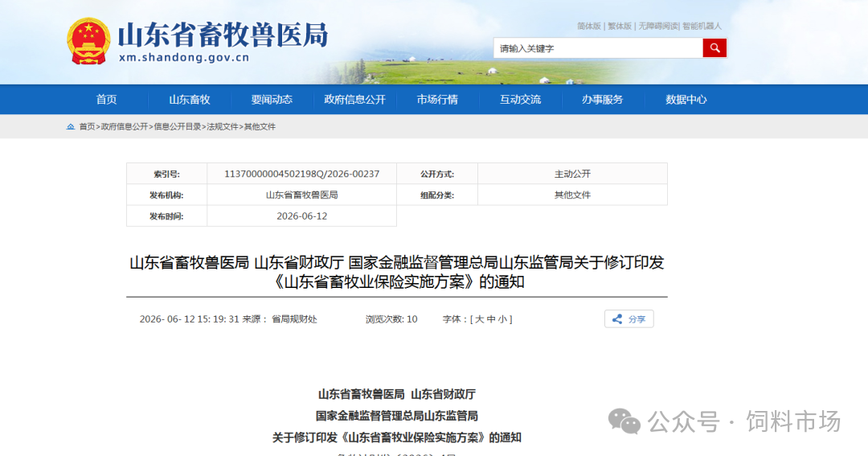Set font size to 大

point(479,319)
